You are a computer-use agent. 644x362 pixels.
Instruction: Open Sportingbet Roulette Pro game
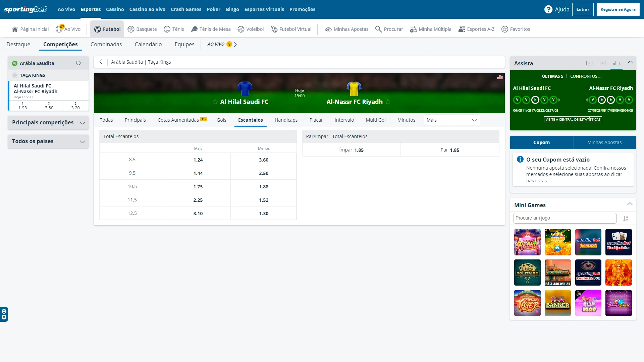[x=588, y=273]
